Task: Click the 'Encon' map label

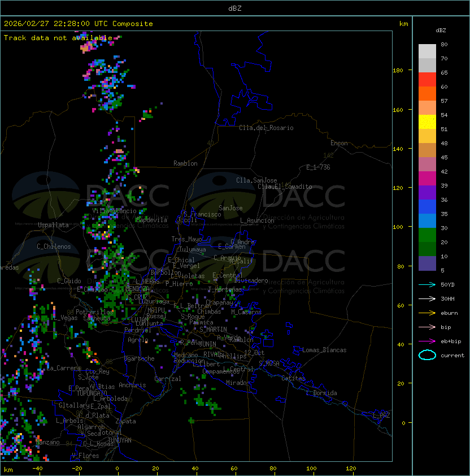Action: tap(339, 143)
